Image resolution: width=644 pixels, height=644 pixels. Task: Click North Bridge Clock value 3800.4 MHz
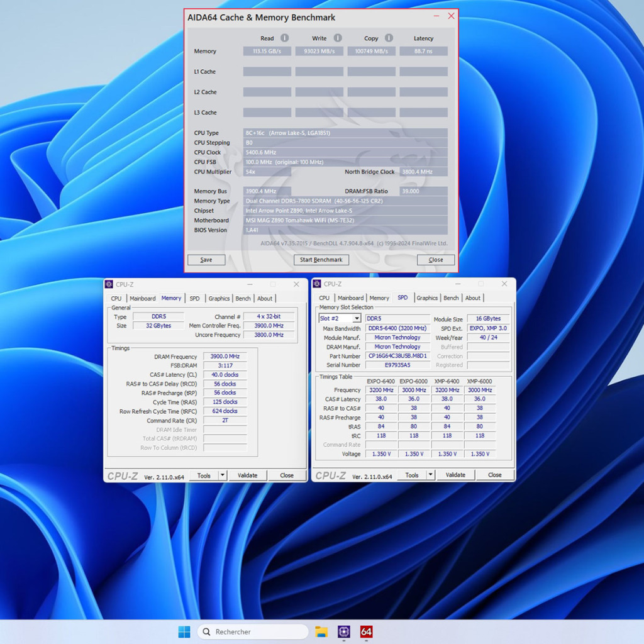pos(423,172)
